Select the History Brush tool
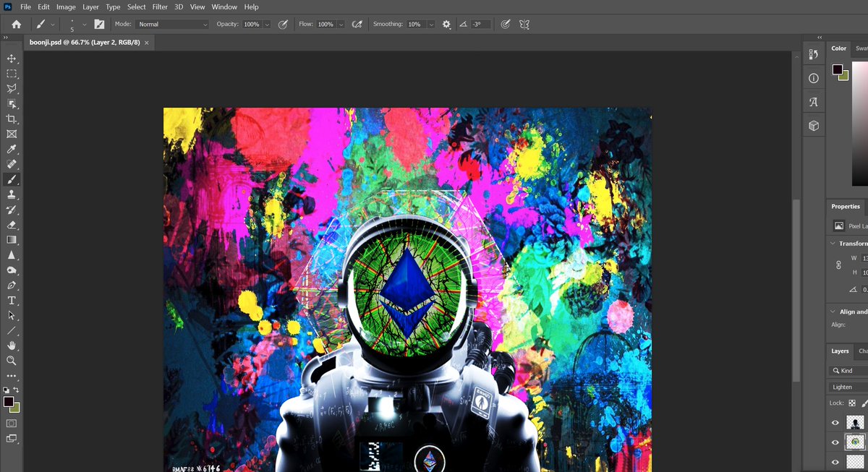Viewport: 868px width, 472px height. point(12,210)
